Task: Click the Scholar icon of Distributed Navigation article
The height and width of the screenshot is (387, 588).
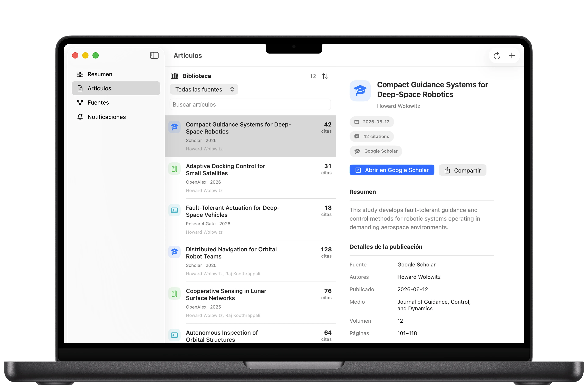Action: [x=174, y=252]
